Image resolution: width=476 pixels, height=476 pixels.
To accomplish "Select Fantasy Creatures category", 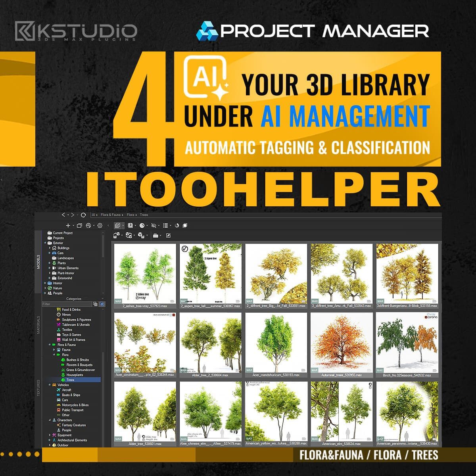I will [x=74, y=425].
